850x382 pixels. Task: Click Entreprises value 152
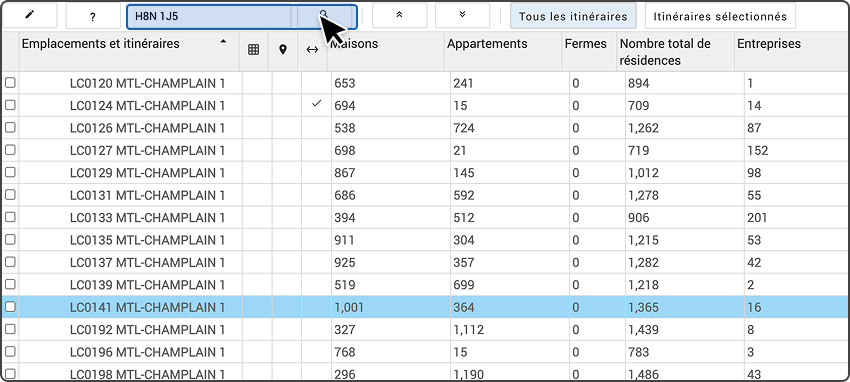pyautogui.click(x=758, y=151)
